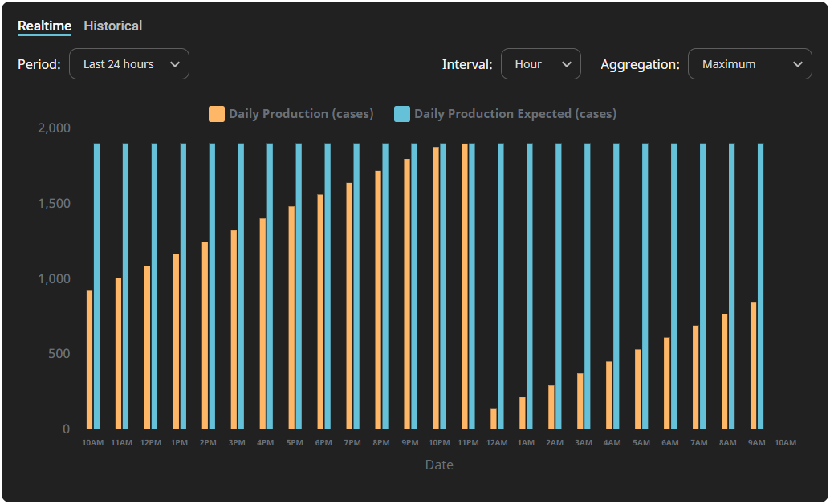Viewport: 830px width, 504px height.
Task: Open the Historical tab
Action: [112, 26]
